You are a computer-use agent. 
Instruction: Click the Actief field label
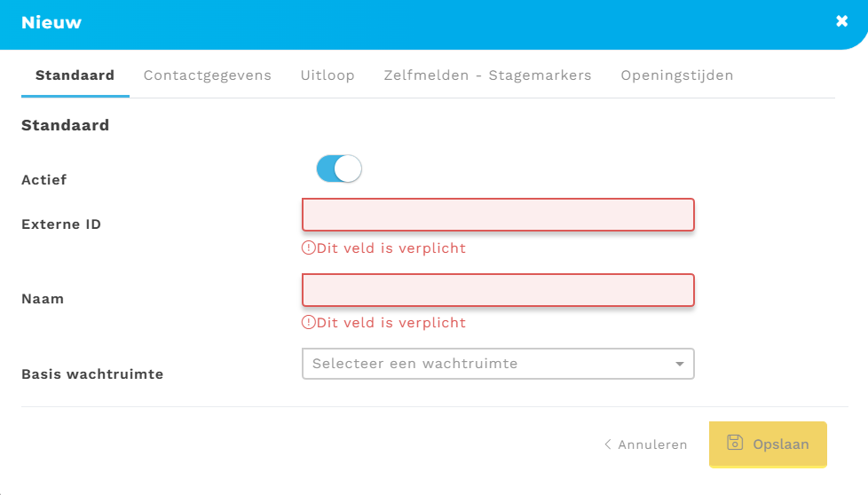tap(44, 180)
